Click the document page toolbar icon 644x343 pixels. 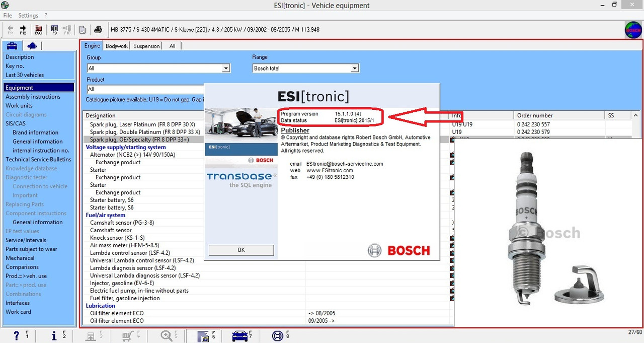83,30
